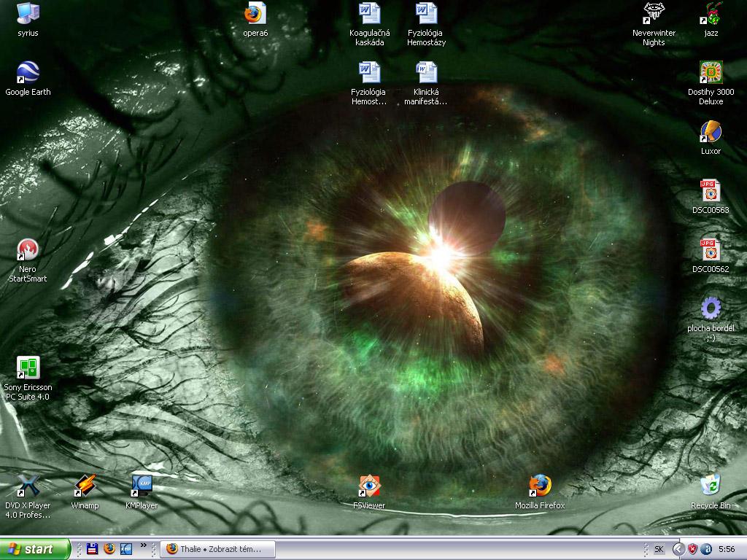Viewport: 747px width, 560px height.
Task: Select the DSC00563 JPG image file
Action: click(x=711, y=191)
